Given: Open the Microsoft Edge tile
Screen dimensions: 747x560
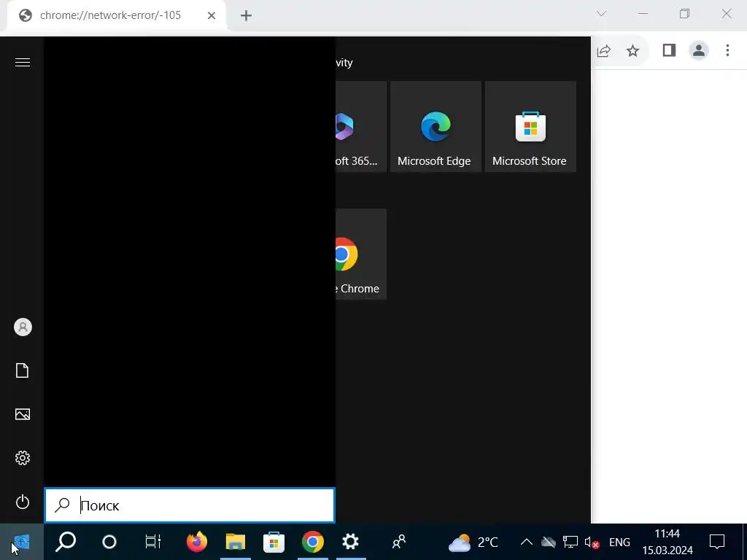Looking at the screenshot, I should (x=436, y=127).
